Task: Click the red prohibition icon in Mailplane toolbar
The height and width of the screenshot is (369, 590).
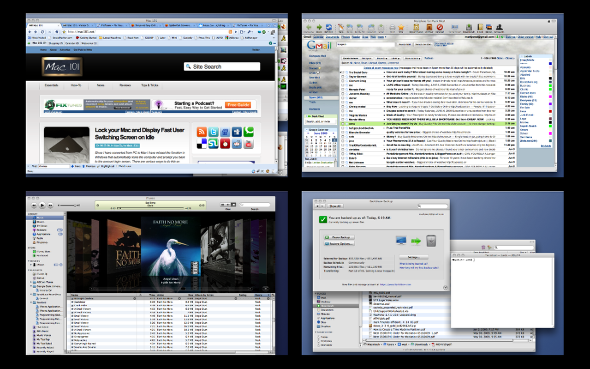Action: tap(439, 27)
